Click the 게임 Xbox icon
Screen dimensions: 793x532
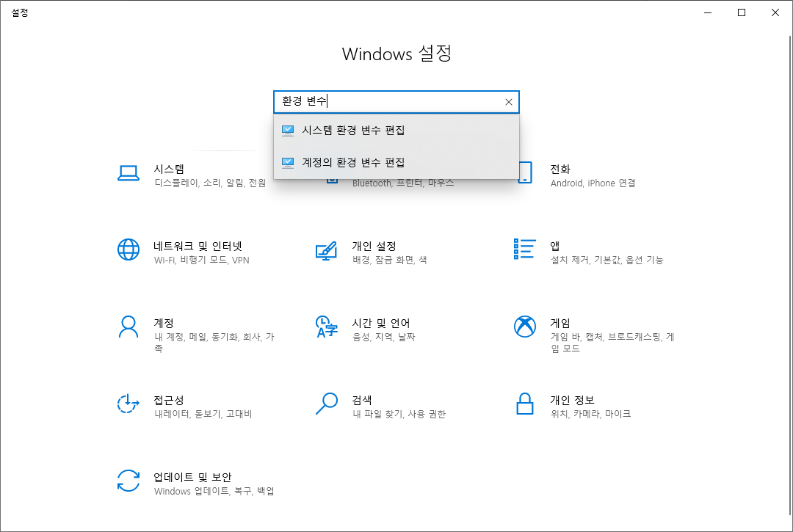(525, 327)
